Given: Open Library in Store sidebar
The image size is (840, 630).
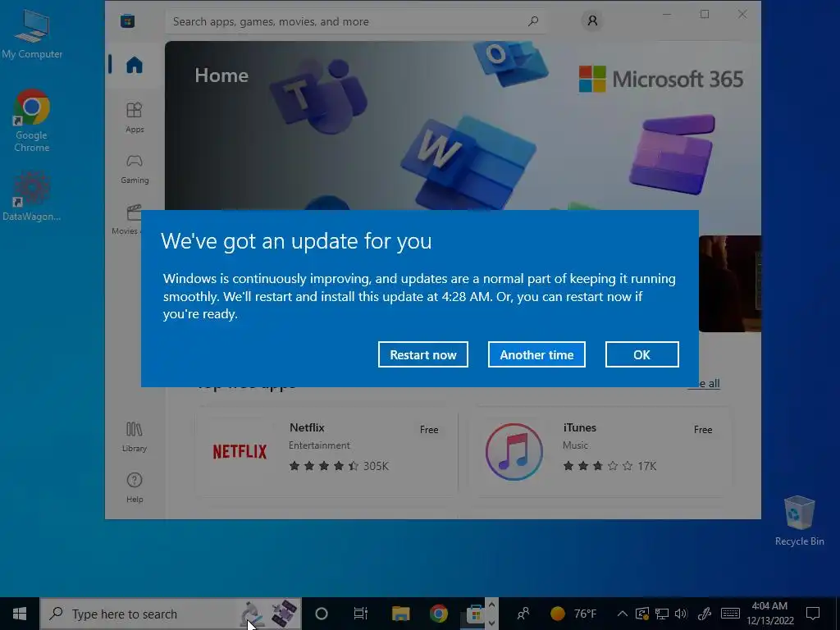Looking at the screenshot, I should coord(135,436).
